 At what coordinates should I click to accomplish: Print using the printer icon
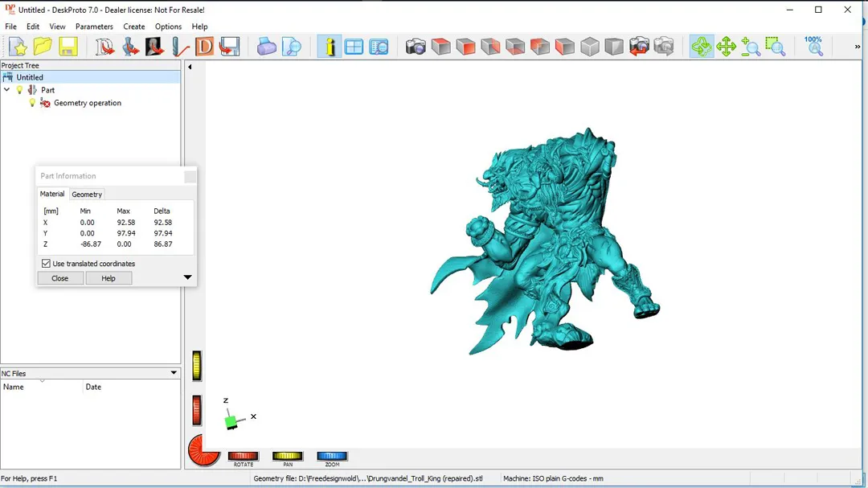[x=266, y=47]
